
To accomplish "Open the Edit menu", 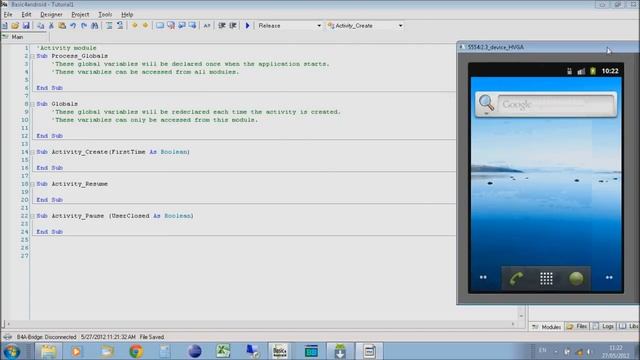I will point(27,14).
